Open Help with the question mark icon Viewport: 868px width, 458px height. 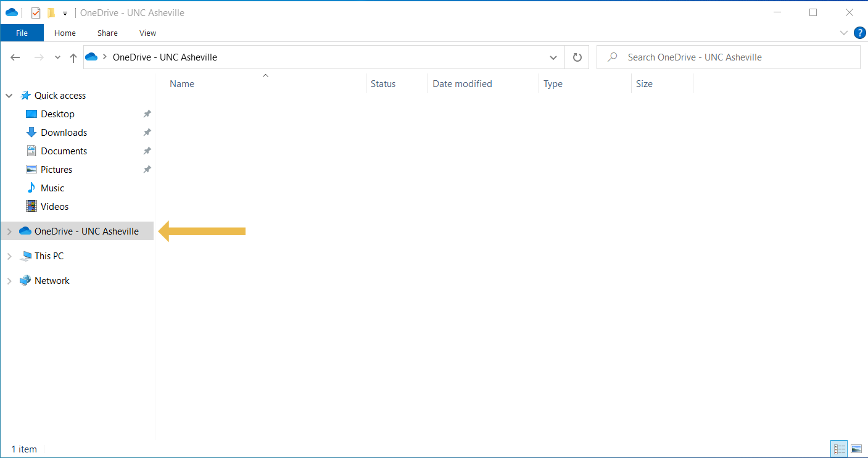[x=859, y=33]
